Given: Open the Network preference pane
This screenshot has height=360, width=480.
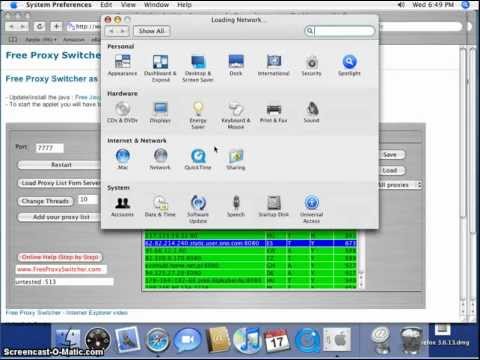Looking at the screenshot, I should point(160,160).
